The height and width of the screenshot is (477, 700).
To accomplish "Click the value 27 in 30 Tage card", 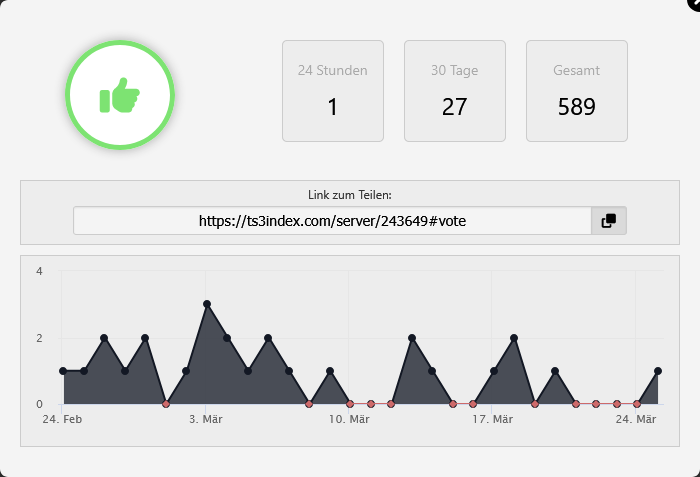I will (455, 107).
